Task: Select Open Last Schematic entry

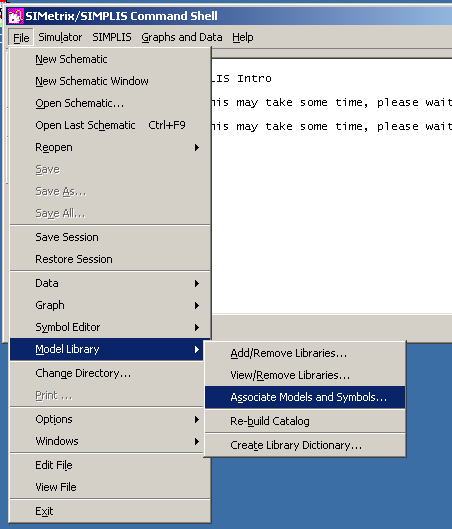Action: [110, 125]
